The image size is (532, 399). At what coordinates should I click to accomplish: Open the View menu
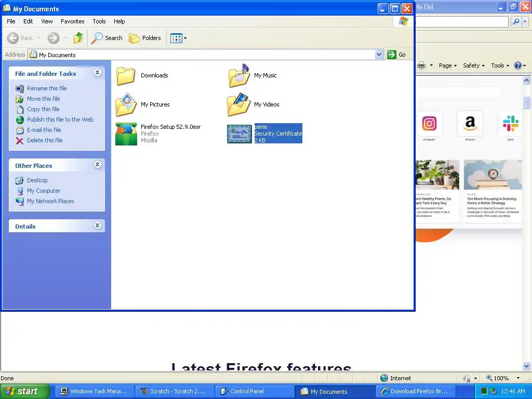[47, 21]
